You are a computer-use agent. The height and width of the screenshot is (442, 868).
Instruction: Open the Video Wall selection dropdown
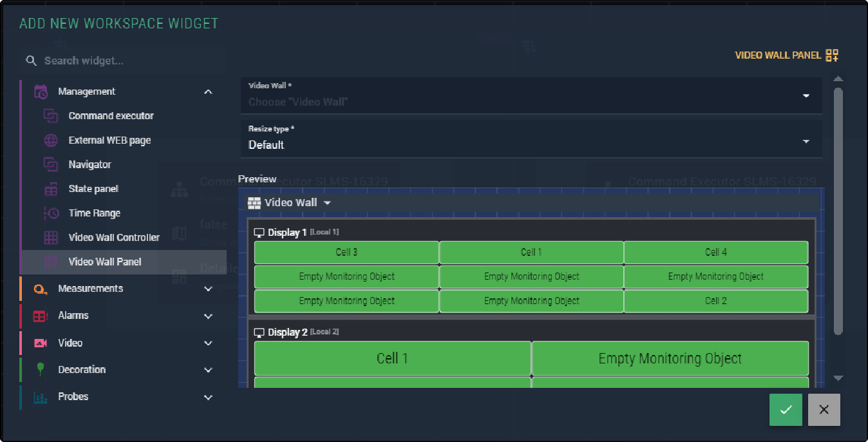click(x=806, y=96)
